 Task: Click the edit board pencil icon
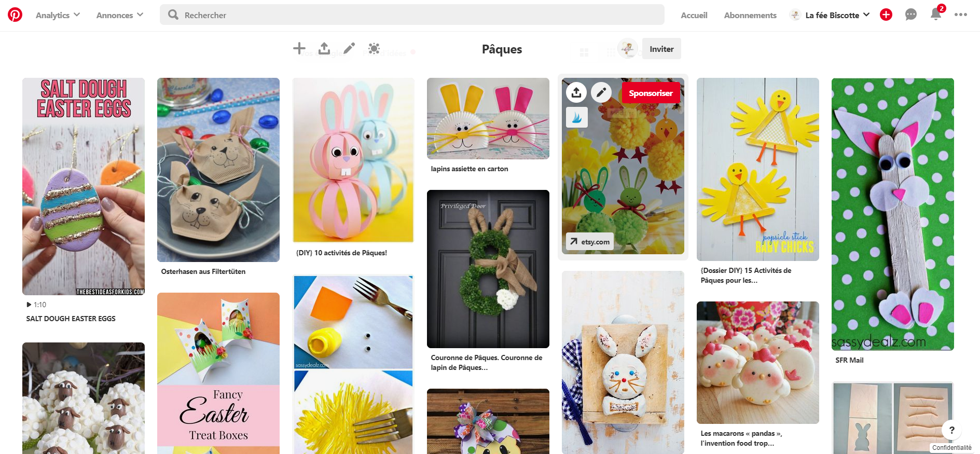point(349,49)
